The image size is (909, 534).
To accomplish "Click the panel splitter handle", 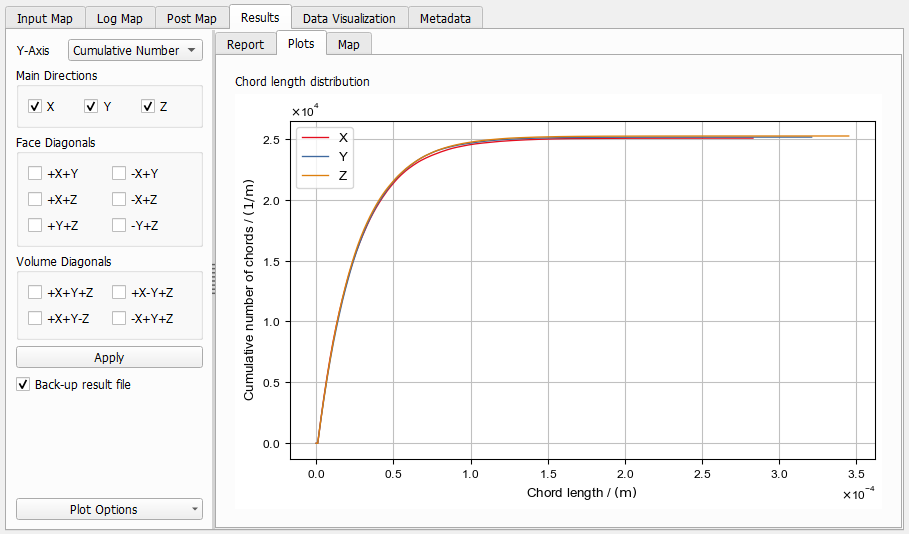I will pyautogui.click(x=213, y=279).
